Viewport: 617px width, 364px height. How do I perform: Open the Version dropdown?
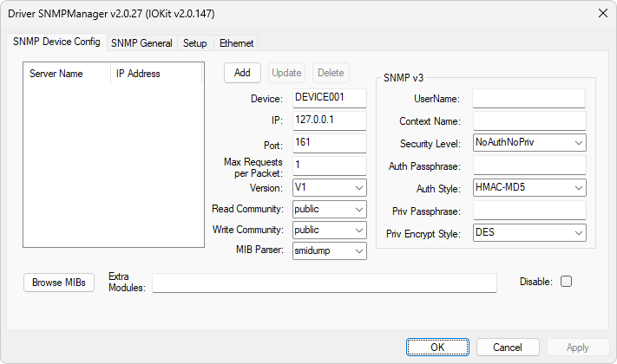[330, 187]
